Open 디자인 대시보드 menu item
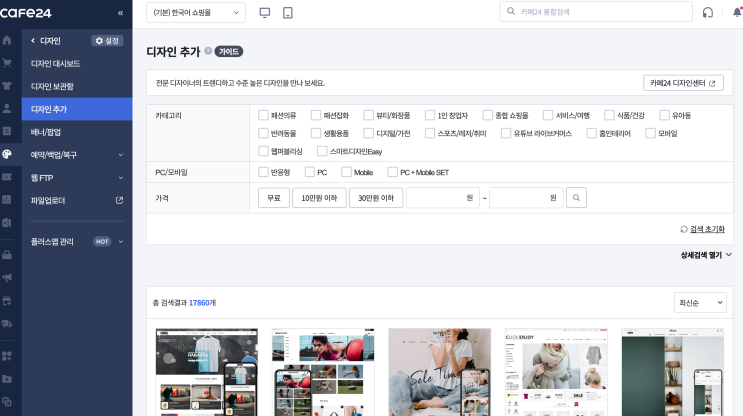This screenshot has height=416, width=743. pos(55,63)
